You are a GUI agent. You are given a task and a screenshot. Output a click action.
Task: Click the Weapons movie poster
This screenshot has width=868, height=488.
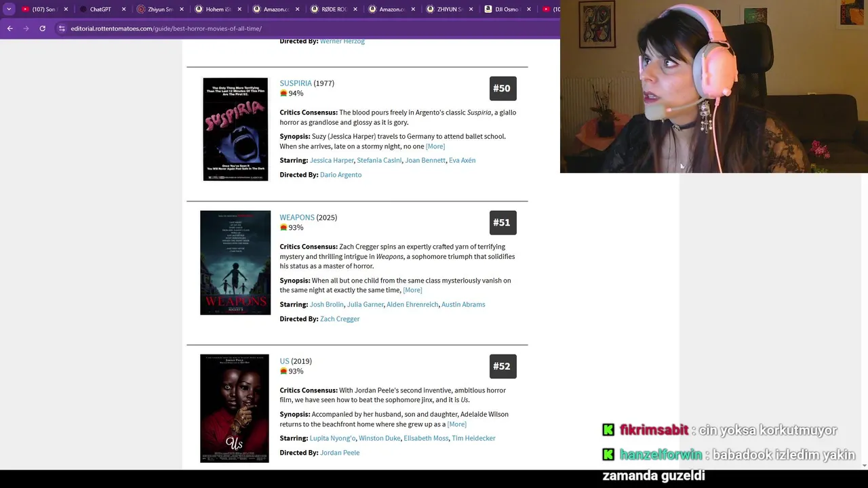(x=235, y=263)
